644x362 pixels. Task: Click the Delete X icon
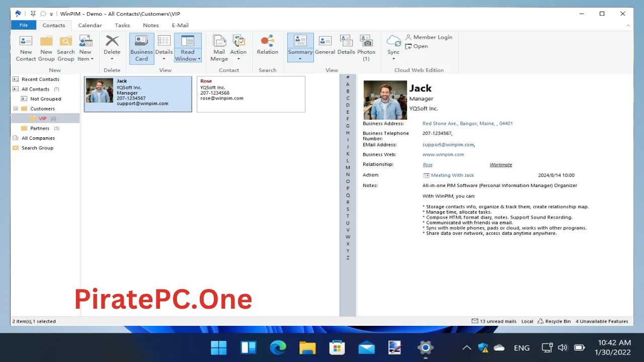coord(112,41)
